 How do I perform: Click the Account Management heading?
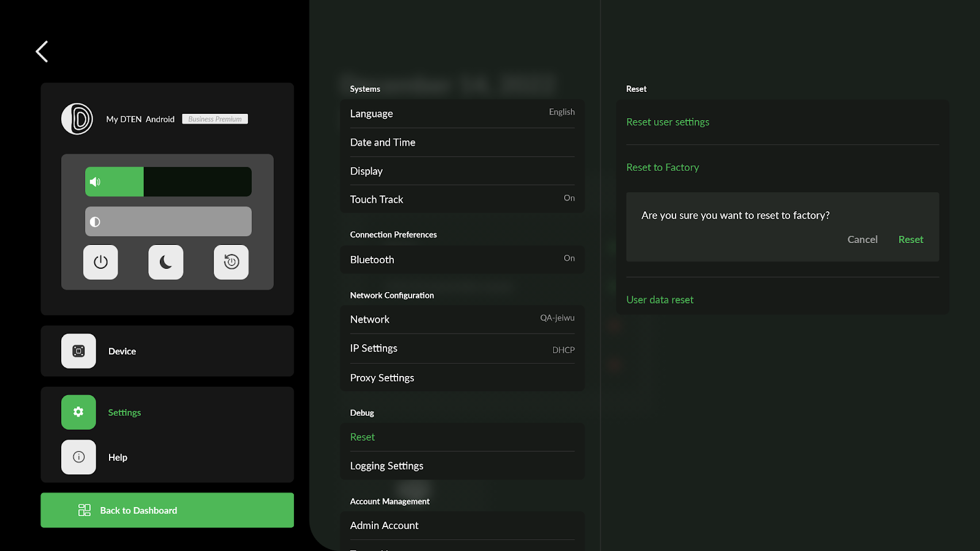coord(390,501)
